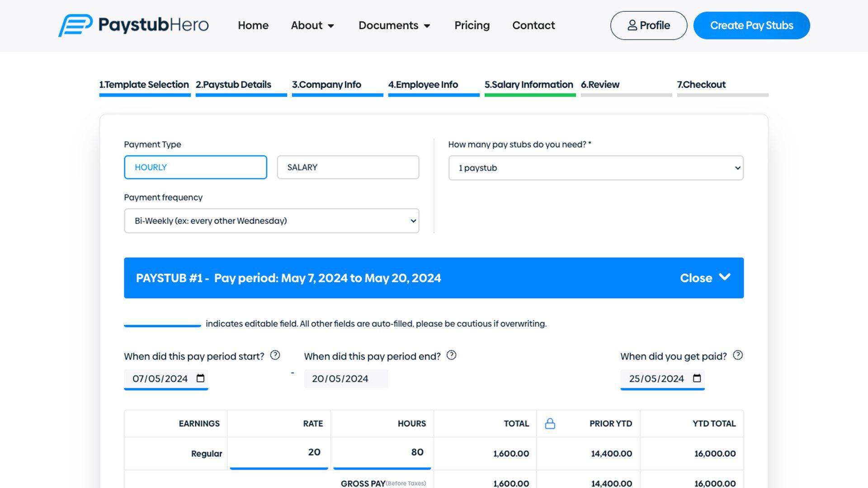868x488 pixels.
Task: Click the PaystubHero logo
Action: pos(133,25)
